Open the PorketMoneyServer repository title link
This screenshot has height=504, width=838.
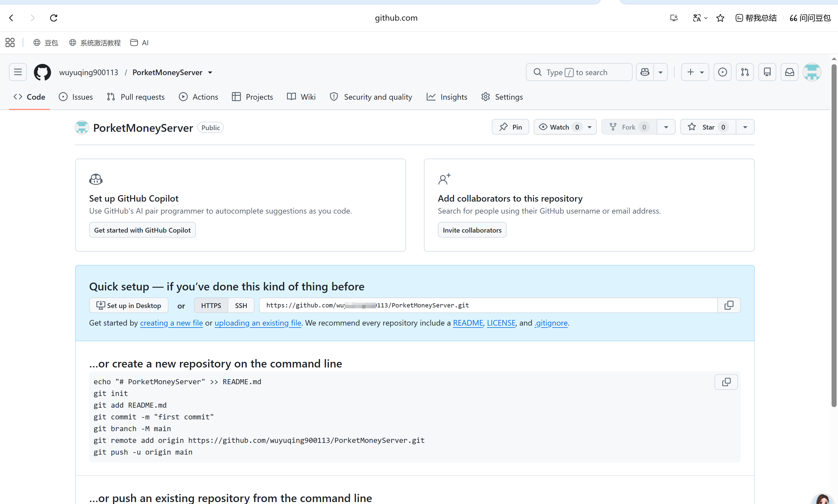click(143, 128)
